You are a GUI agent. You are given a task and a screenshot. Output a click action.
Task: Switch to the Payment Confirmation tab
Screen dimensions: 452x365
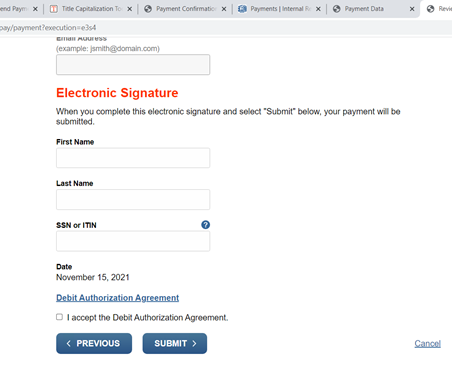[x=185, y=9]
